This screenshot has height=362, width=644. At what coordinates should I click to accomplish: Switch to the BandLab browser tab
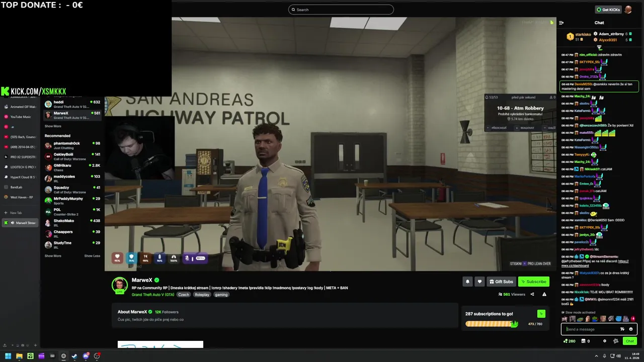click(20, 187)
